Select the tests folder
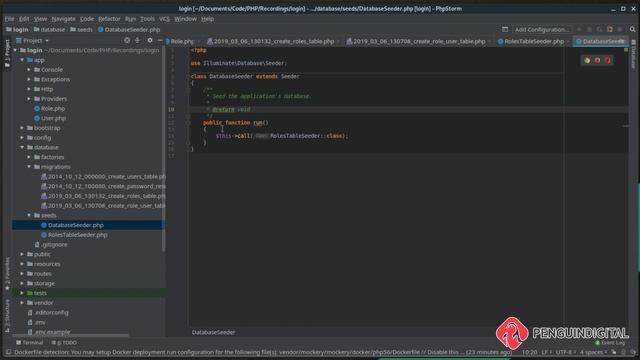Viewport: 640px width, 360px height. [40, 293]
